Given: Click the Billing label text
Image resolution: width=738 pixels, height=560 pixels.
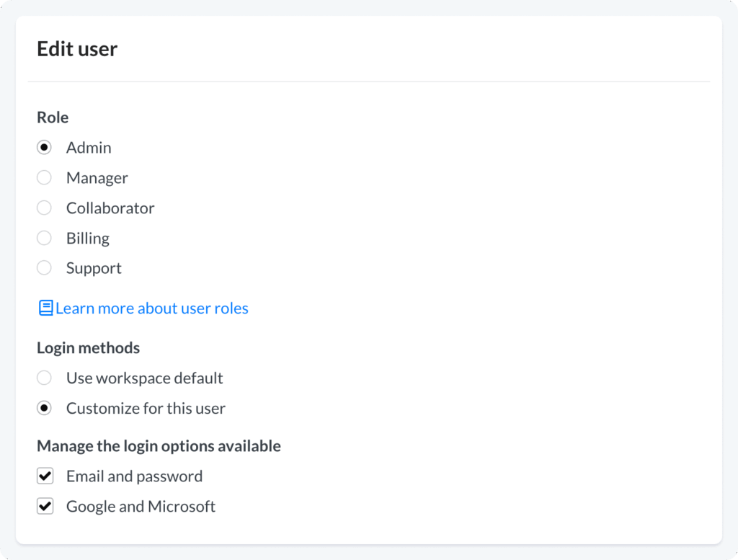Looking at the screenshot, I should pos(88,238).
